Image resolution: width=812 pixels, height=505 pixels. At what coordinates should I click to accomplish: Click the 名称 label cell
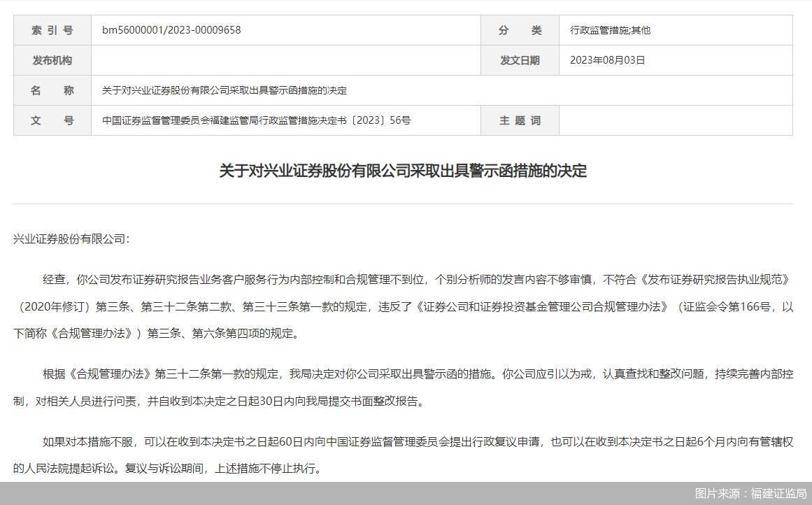point(52,90)
